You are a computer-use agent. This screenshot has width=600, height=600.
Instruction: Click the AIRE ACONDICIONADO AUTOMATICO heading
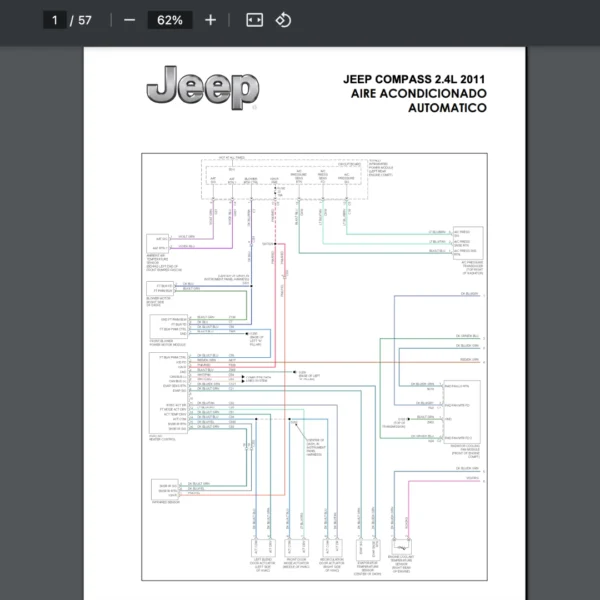(x=420, y=100)
